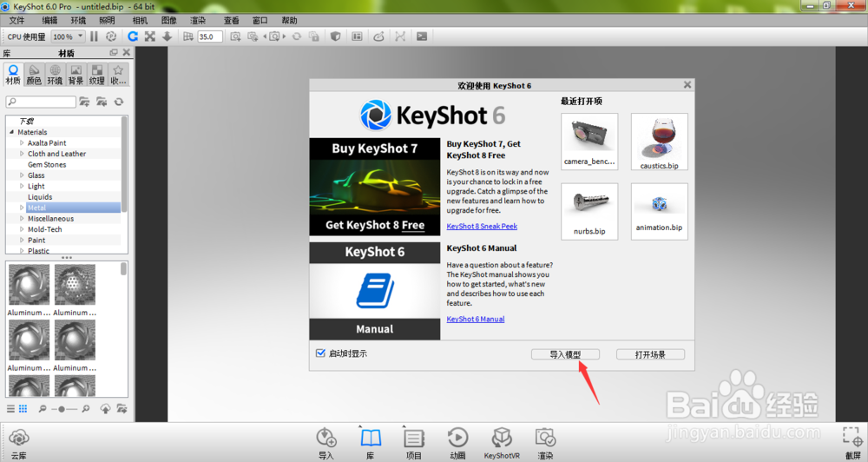Click the 35.0 focal length field
The width and height of the screenshot is (868, 462).
pos(210,36)
